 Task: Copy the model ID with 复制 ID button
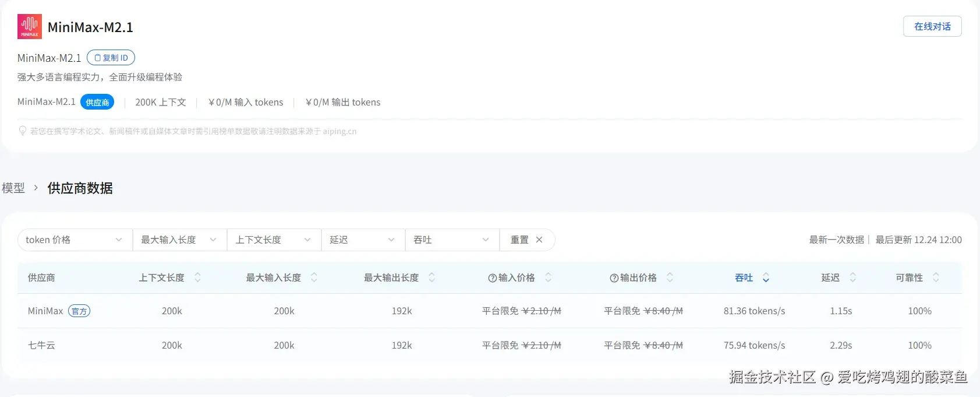pos(111,58)
